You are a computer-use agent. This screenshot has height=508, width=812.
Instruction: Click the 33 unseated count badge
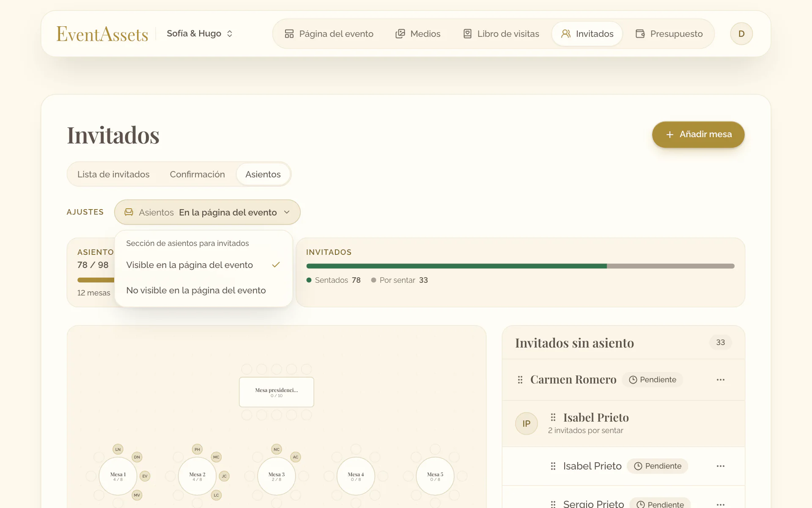pyautogui.click(x=721, y=342)
